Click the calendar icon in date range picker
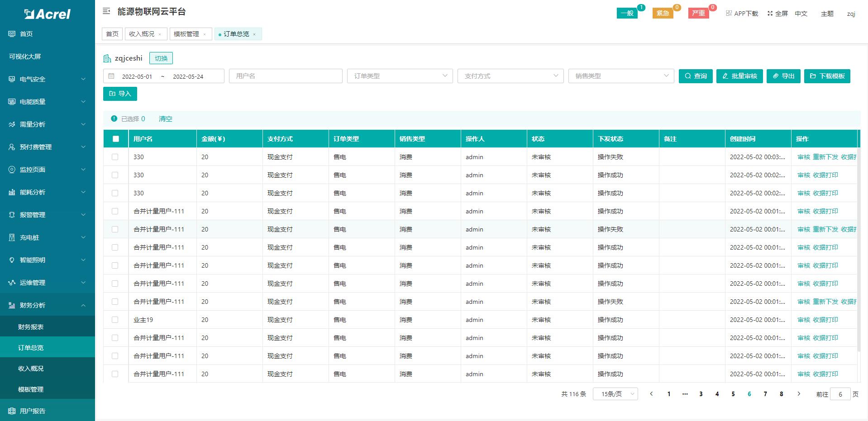Viewport: 868px width, 421px height. click(112, 76)
